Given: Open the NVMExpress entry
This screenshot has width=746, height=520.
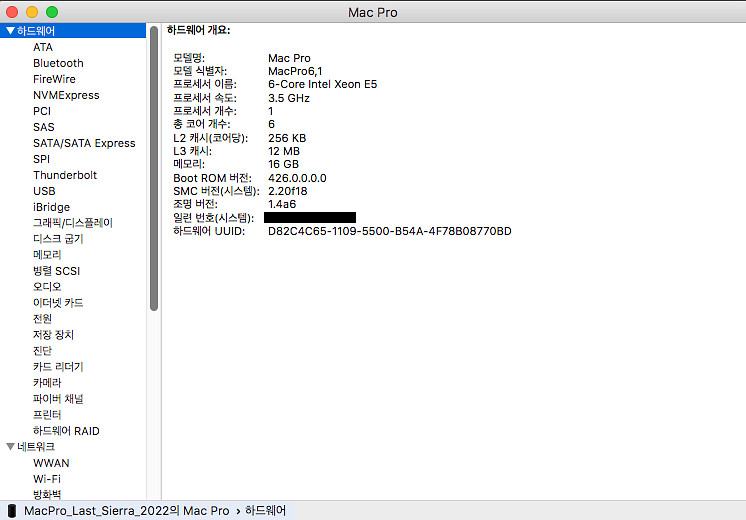Looking at the screenshot, I should click(66, 95).
